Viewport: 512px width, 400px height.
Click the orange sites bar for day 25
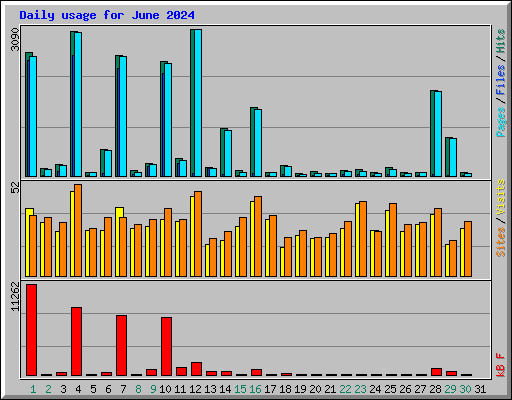point(393,240)
